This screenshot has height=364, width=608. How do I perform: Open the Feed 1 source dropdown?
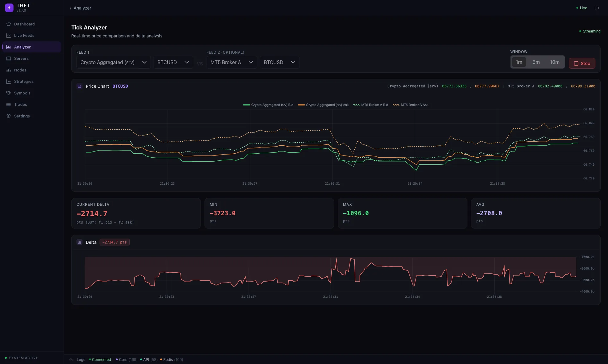[x=113, y=62]
